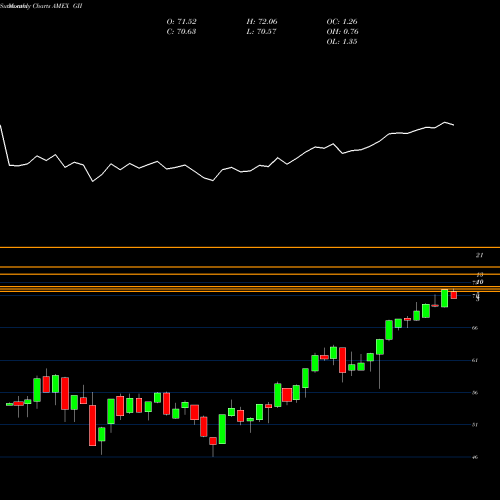500x500 pixels.
Task: Click the '46' price axis label
Action: [x=475, y=457]
